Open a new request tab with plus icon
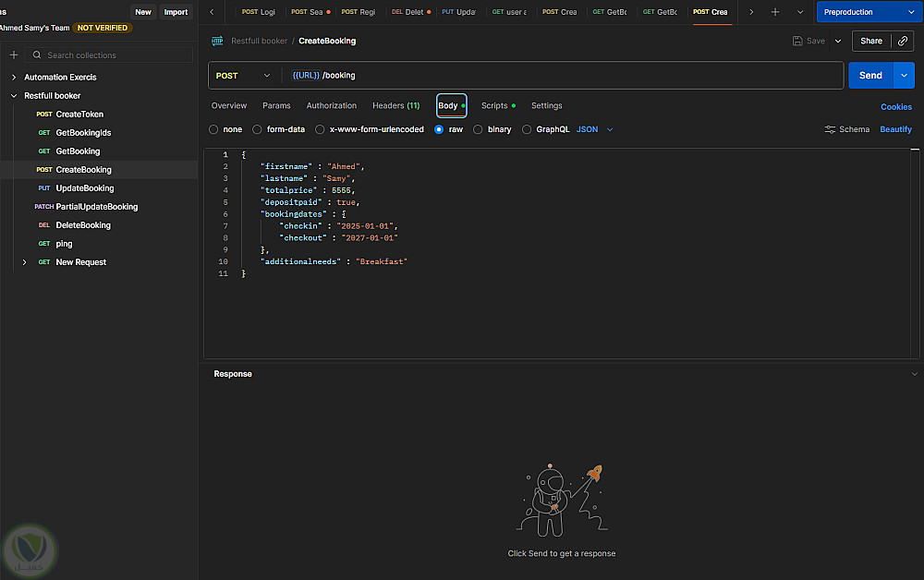This screenshot has width=924, height=580. (x=775, y=12)
